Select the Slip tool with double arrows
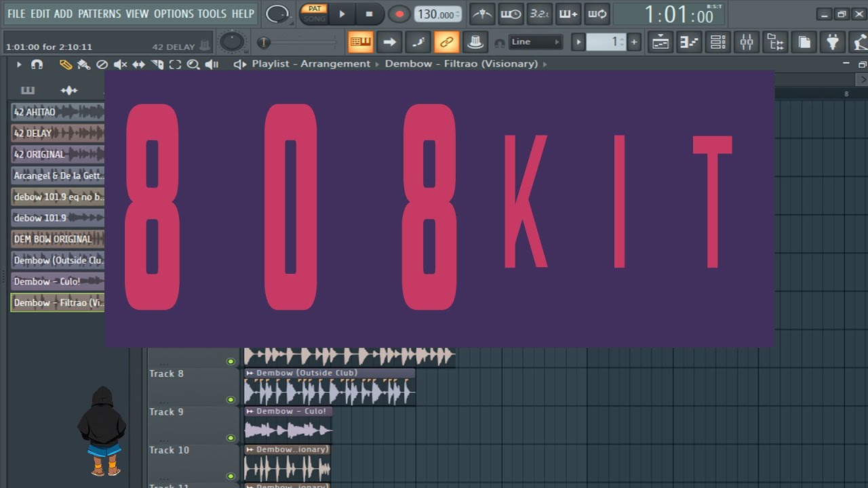868x488 pixels. coord(138,64)
